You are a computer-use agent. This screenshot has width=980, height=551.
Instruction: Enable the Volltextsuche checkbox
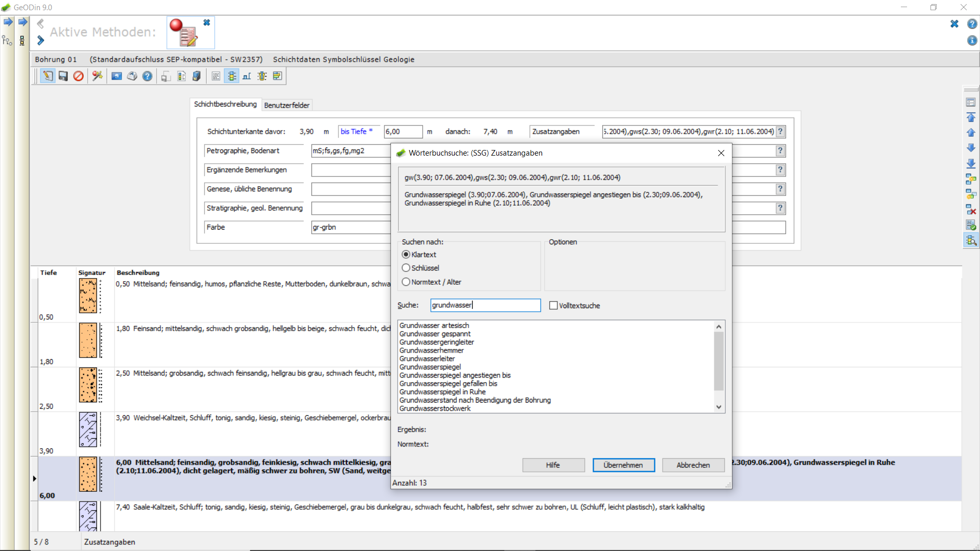point(553,306)
